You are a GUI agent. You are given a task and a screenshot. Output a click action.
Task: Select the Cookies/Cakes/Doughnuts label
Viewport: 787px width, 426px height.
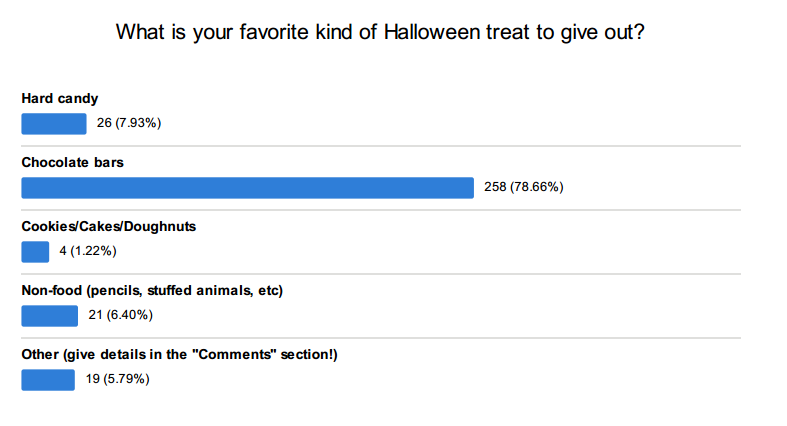[108, 227]
